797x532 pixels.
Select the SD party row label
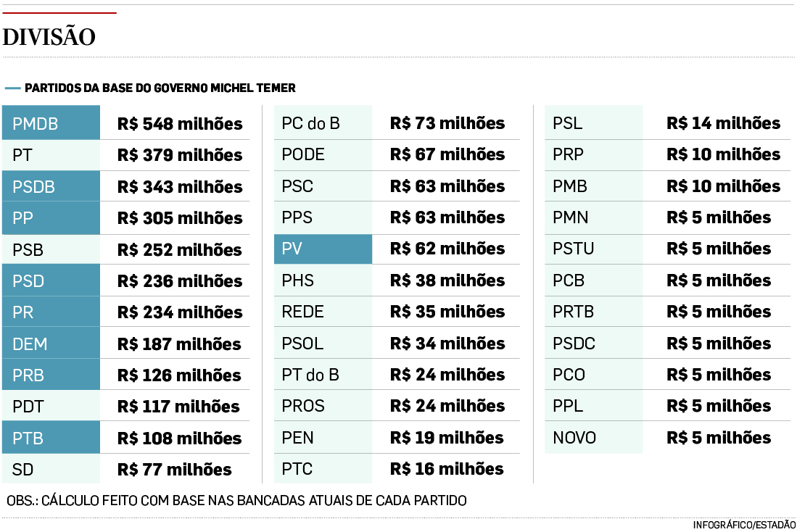(23, 470)
